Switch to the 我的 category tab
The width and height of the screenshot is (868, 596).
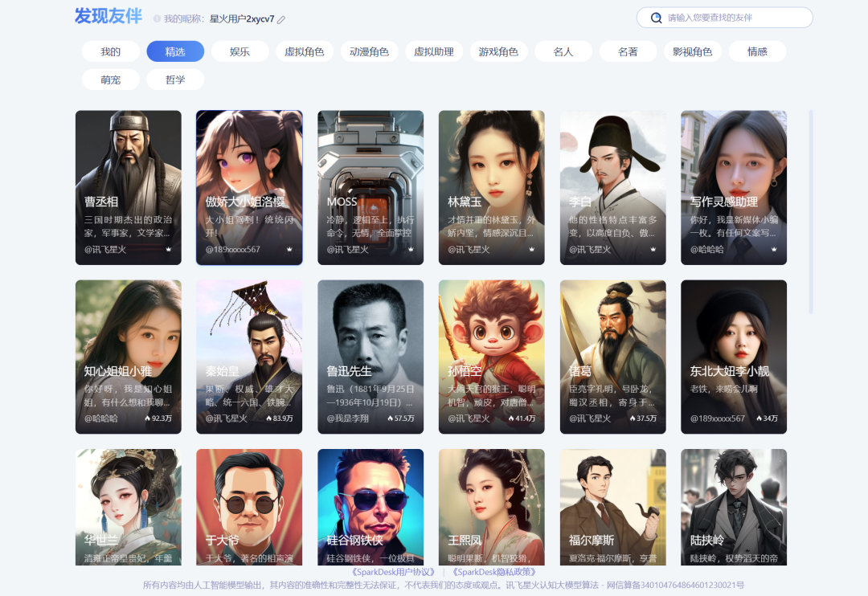tap(111, 51)
